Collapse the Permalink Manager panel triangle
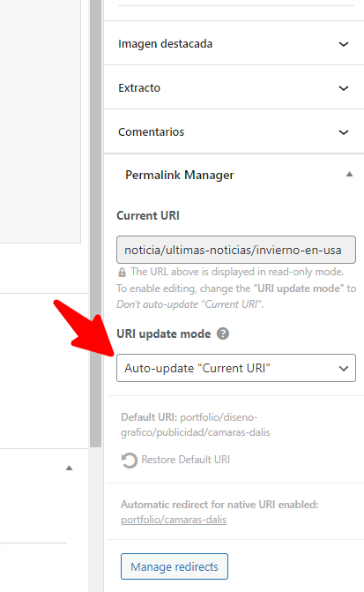The width and height of the screenshot is (364, 592). pyautogui.click(x=349, y=174)
